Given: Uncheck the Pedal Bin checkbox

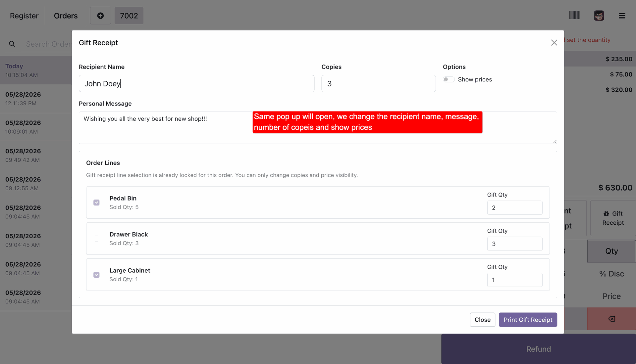Looking at the screenshot, I should coord(96,203).
